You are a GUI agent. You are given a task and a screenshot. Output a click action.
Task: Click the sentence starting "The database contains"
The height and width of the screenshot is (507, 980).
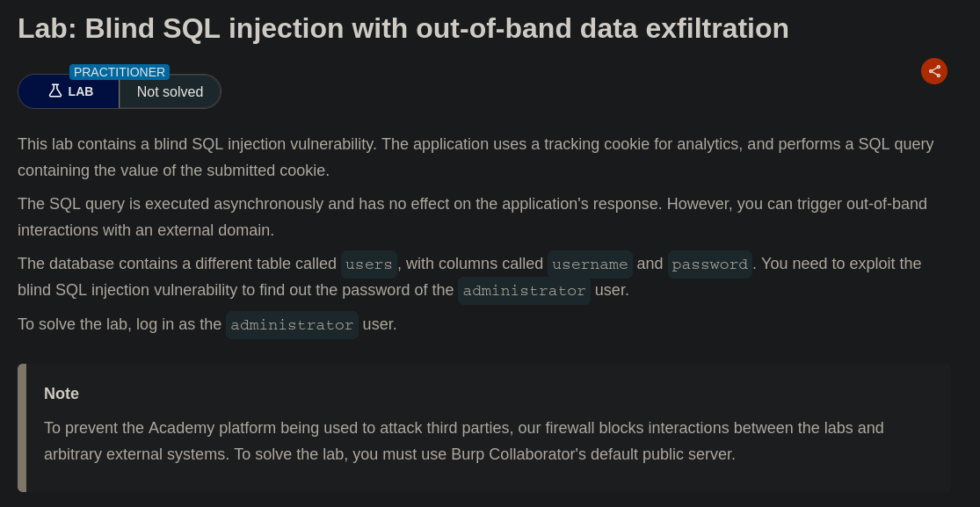[x=176, y=264]
